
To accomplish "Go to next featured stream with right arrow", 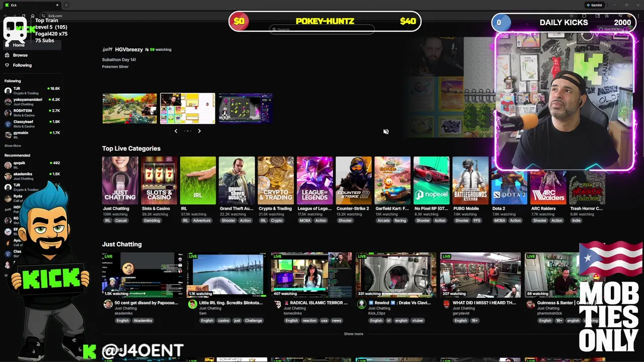I will click(x=199, y=131).
